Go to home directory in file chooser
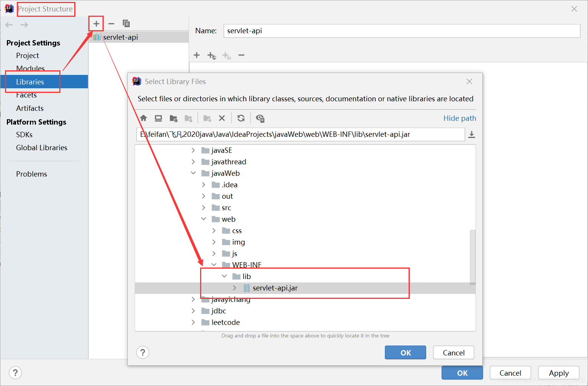Image resolution: width=588 pixels, height=386 pixels. pos(143,118)
